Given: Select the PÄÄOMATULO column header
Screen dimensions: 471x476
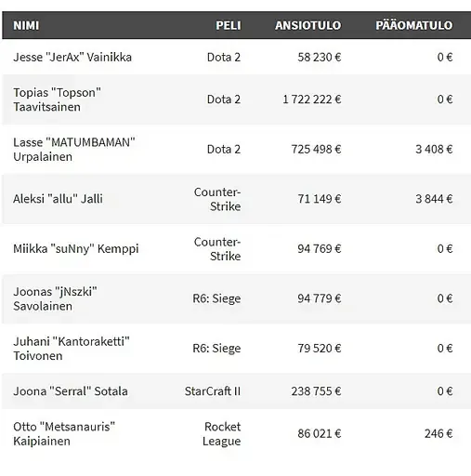Looking at the screenshot, I should (x=413, y=25).
